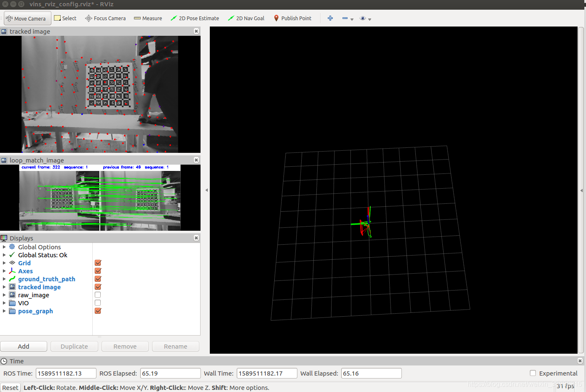586x392 pixels.
Task: Close the Displays panel
Action: 196,238
